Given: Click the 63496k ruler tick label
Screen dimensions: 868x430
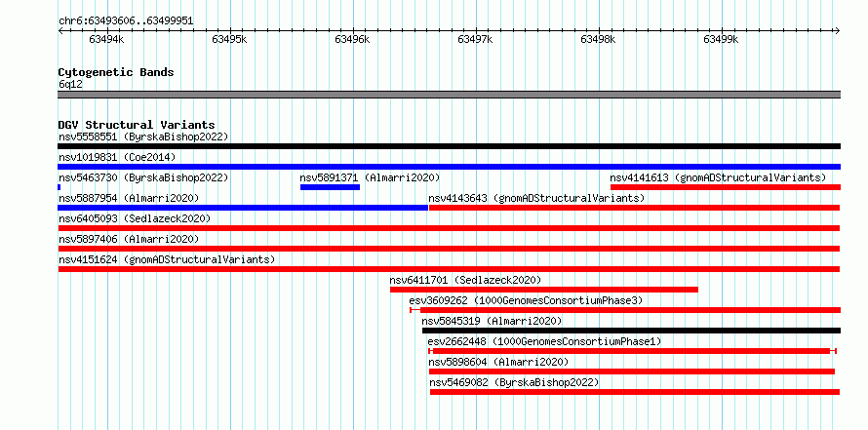Looking at the screenshot, I should pyautogui.click(x=352, y=39).
